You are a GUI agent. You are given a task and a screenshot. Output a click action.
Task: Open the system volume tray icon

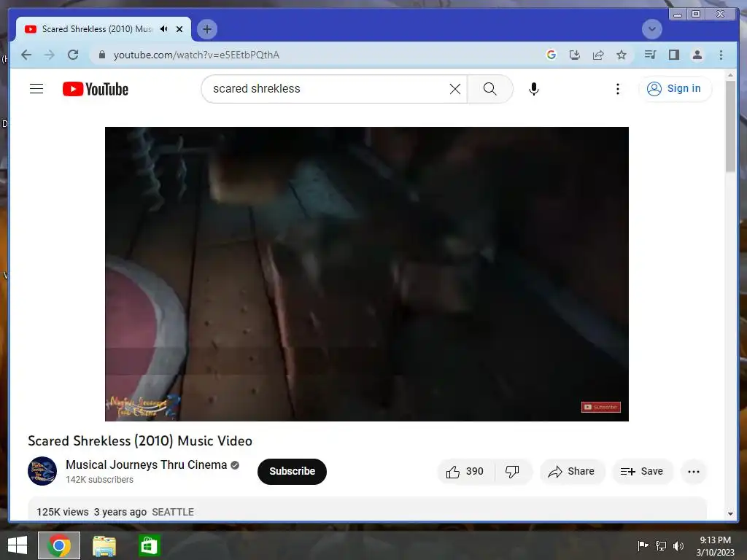(678, 545)
